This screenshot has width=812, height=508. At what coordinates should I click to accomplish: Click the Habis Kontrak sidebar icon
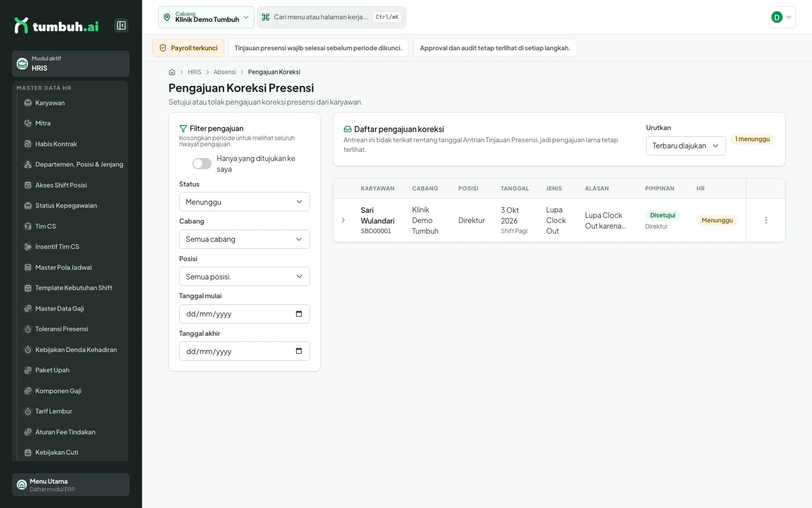pyautogui.click(x=28, y=144)
